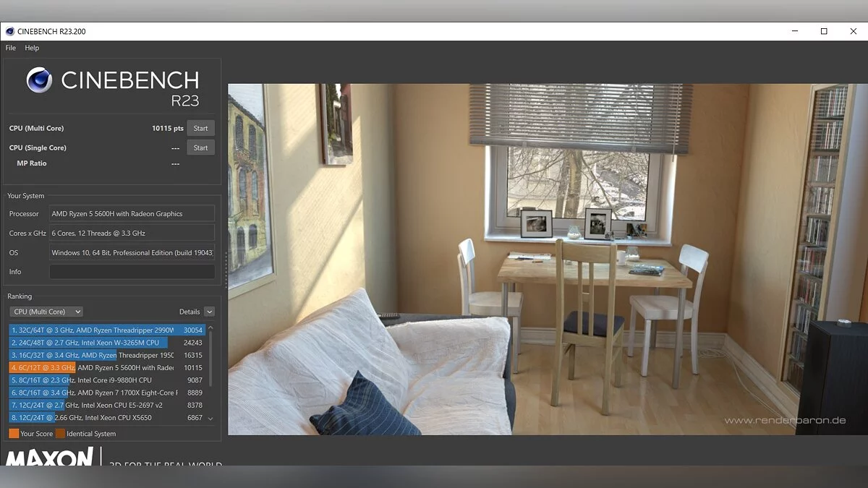The height and width of the screenshot is (488, 868).
Task: Expand the ranking Details dropdown arrow
Action: tap(209, 312)
